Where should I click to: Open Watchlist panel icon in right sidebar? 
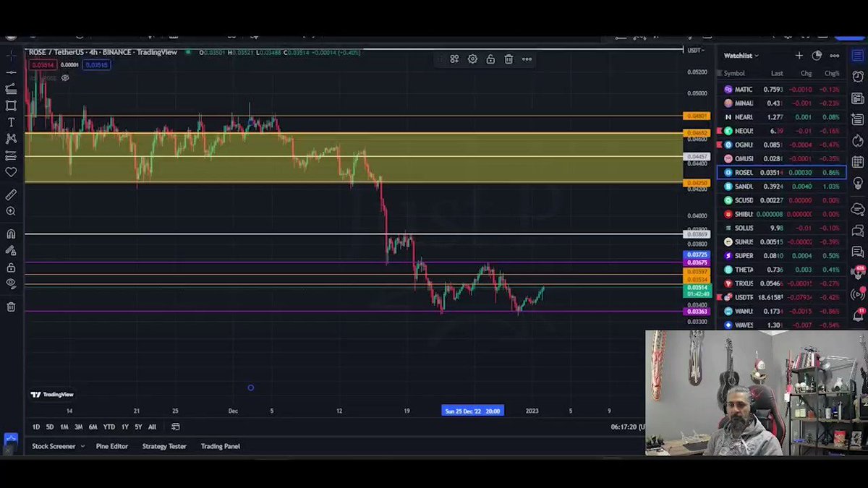coord(858,56)
